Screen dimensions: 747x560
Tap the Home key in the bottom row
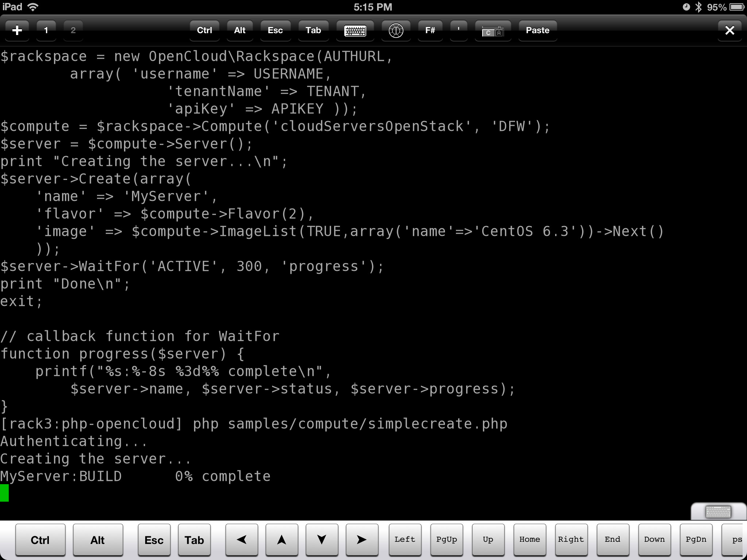tap(530, 540)
